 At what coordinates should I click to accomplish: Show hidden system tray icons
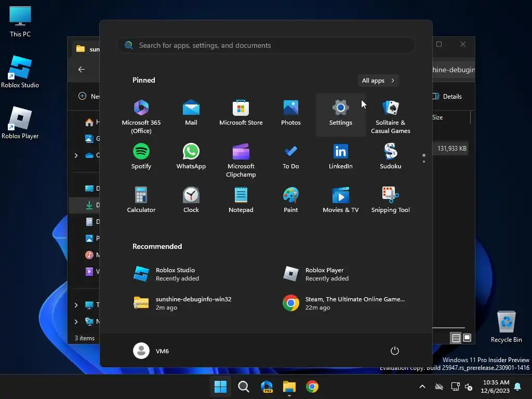coord(422,387)
